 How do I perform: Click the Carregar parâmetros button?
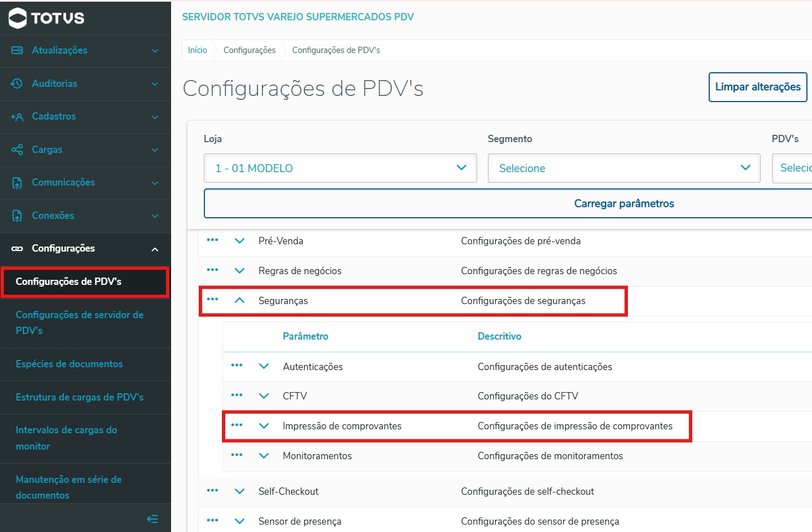508,204
